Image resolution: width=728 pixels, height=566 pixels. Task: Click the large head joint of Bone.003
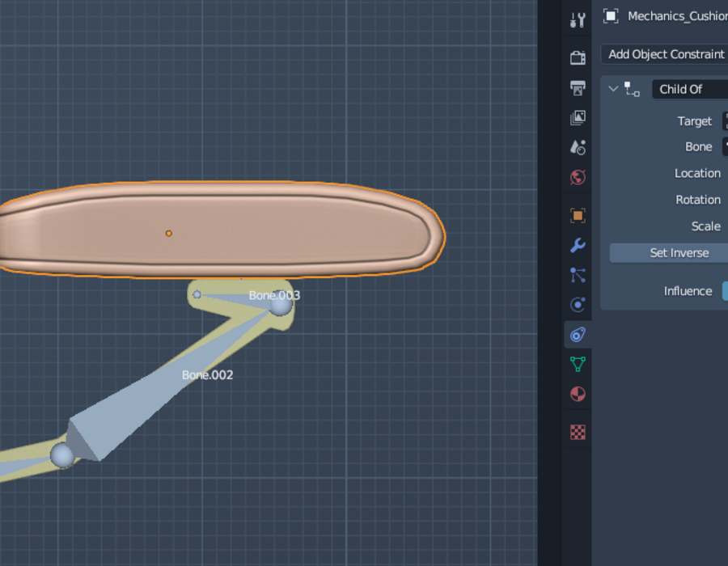[281, 304]
